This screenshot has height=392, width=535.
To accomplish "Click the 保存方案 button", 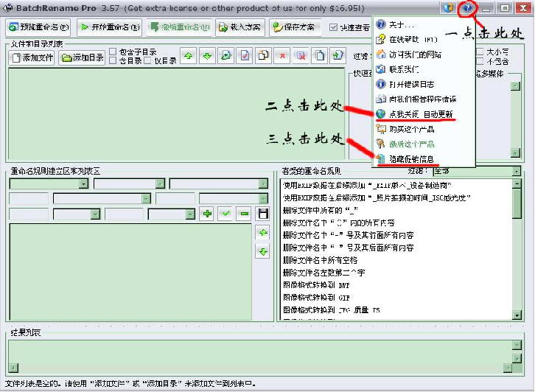I will coord(295,27).
